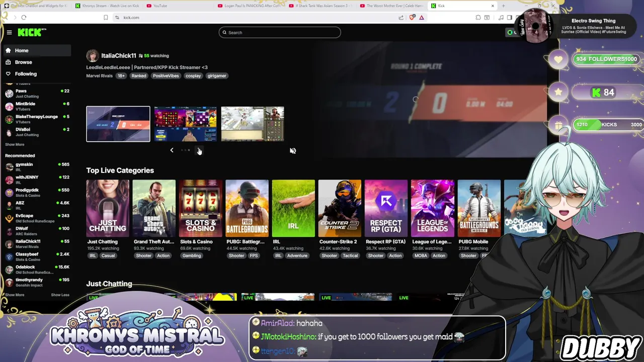Viewport: 644px width, 362px height.
Task: Open BlakeTherapyLounge channel in sidebar
Action: tap(37, 119)
